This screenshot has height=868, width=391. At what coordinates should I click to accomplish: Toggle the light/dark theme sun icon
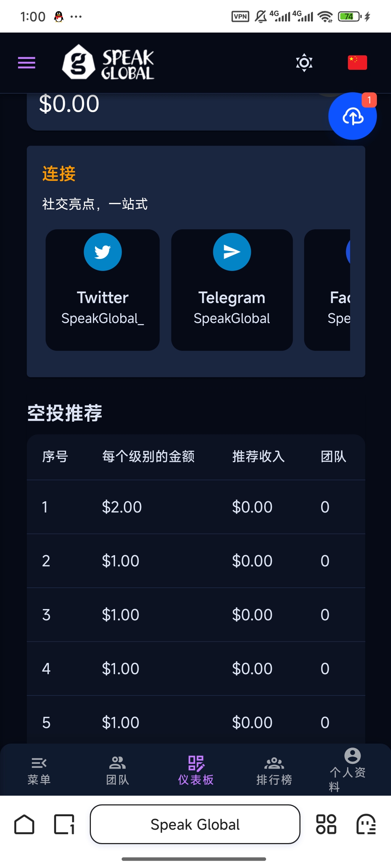pyautogui.click(x=304, y=63)
